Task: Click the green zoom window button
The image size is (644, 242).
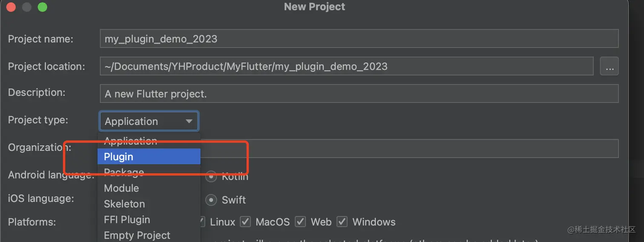Action: [42, 7]
